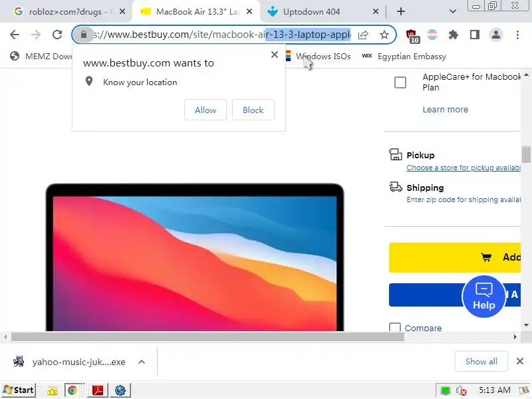Select the MacBook Air 13.3" tab
This screenshot has width=532, height=399.
pos(196,11)
